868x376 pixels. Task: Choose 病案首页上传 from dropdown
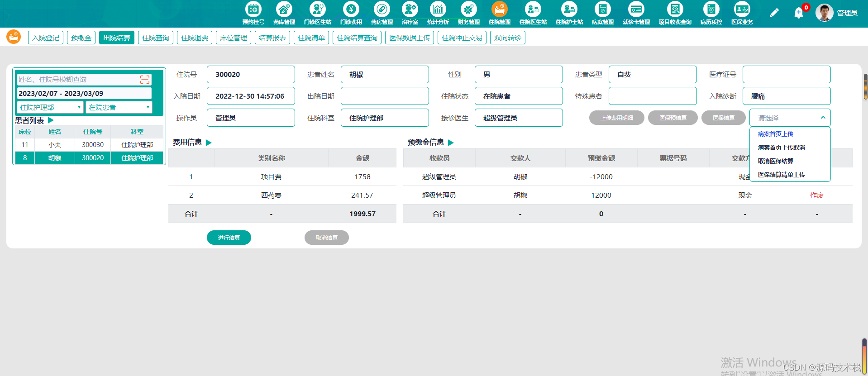pyautogui.click(x=775, y=134)
